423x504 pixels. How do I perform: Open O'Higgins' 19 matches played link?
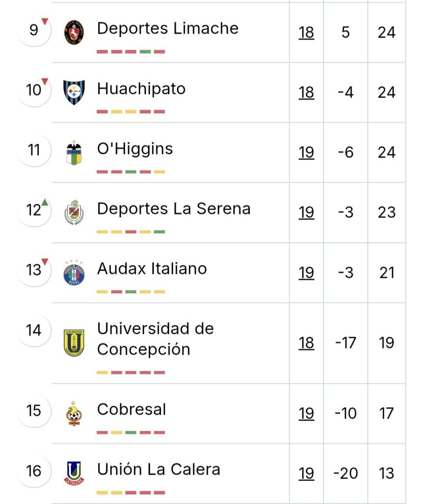[306, 153]
